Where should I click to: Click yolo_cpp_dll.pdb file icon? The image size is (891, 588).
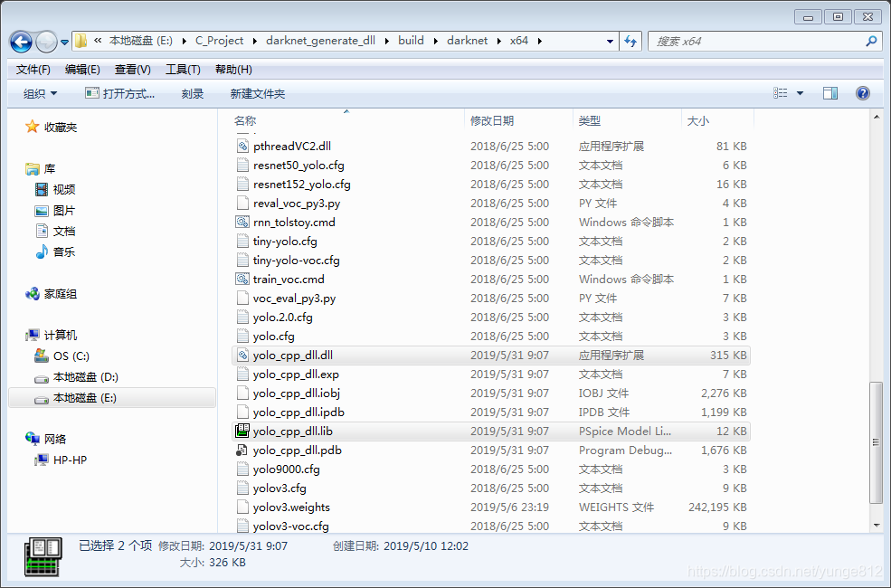pyautogui.click(x=242, y=450)
